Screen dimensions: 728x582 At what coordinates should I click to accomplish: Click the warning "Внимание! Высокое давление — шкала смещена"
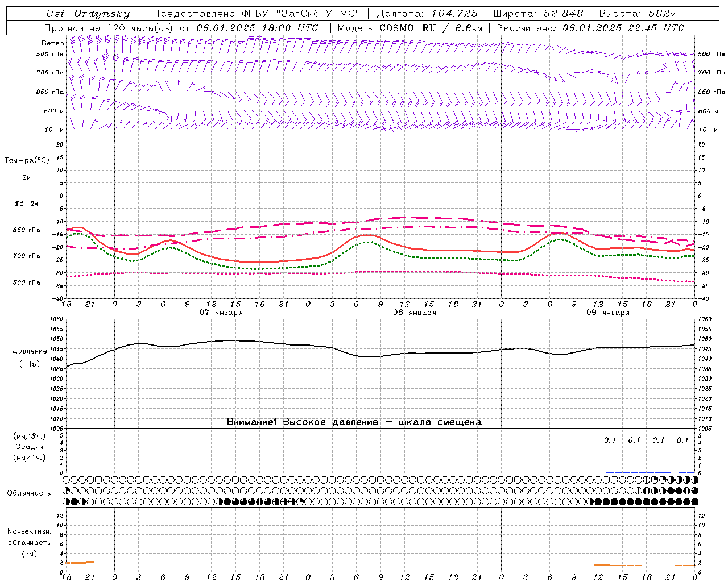354,422
